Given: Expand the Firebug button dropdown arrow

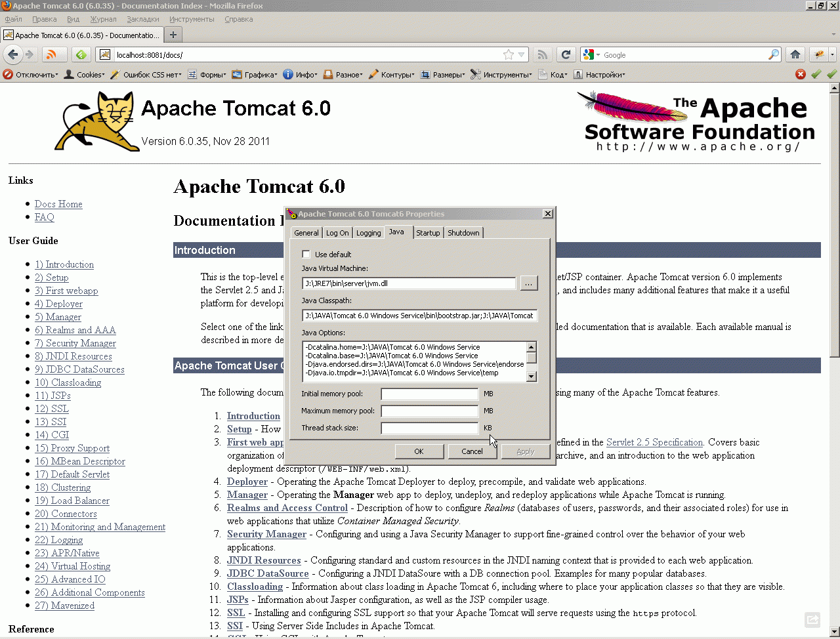Looking at the screenshot, I should click(x=833, y=54).
